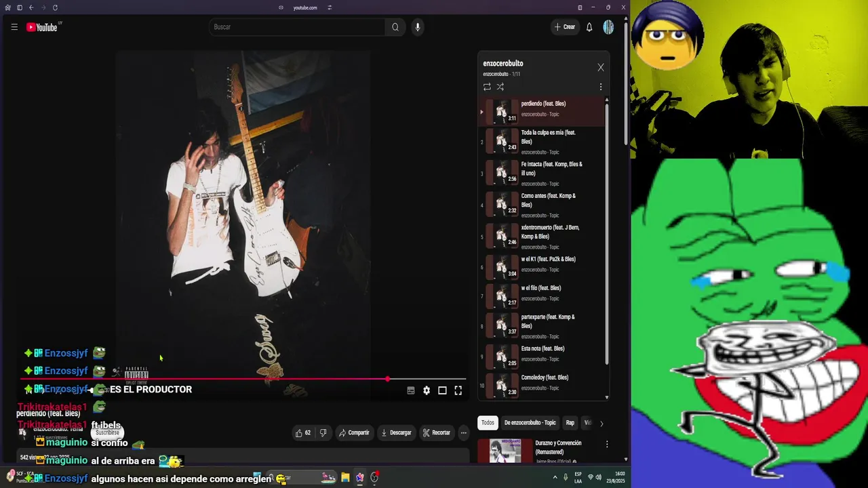The image size is (868, 488).
Task: Show next filter chips with chevron
Action: (601, 424)
